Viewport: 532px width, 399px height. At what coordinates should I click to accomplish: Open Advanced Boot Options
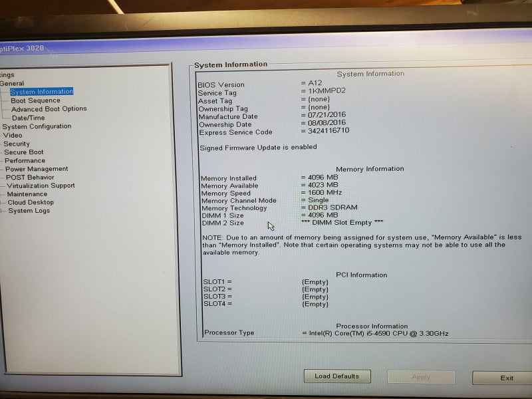[49, 109]
